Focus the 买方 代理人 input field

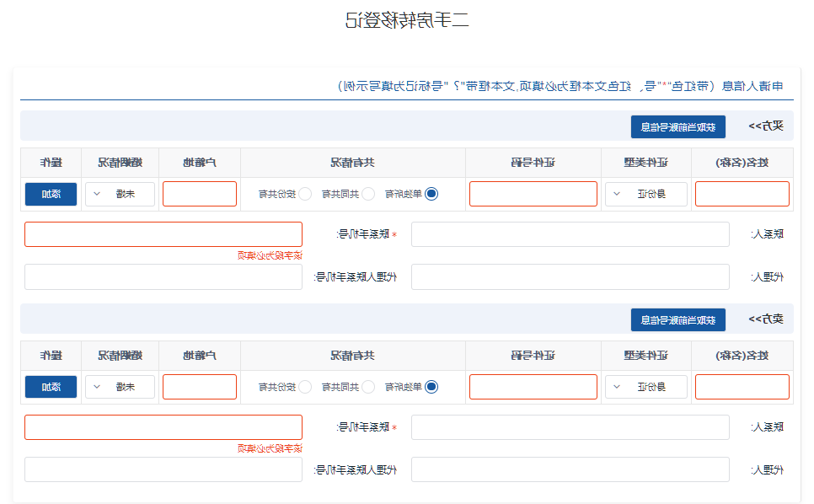[570, 277]
